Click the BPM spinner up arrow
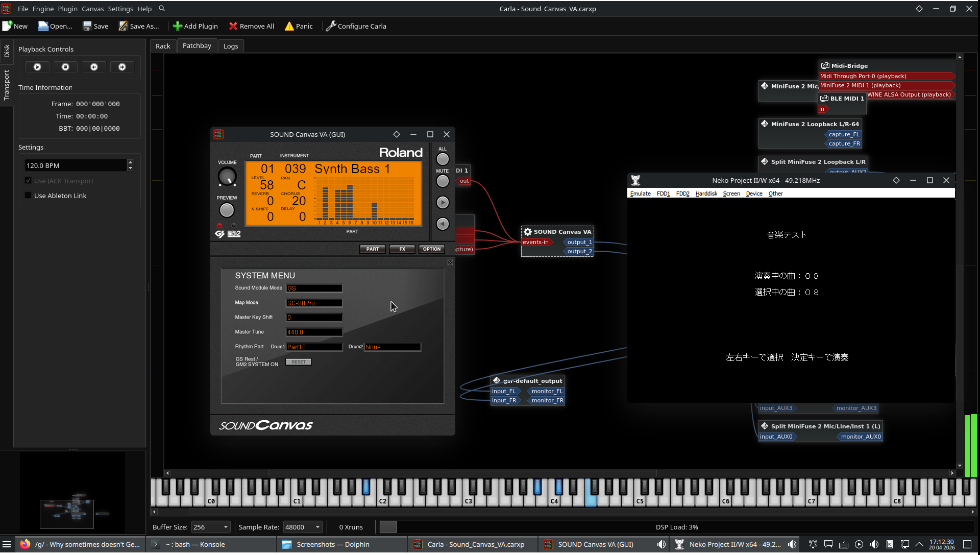The height and width of the screenshot is (555, 980). point(131,162)
